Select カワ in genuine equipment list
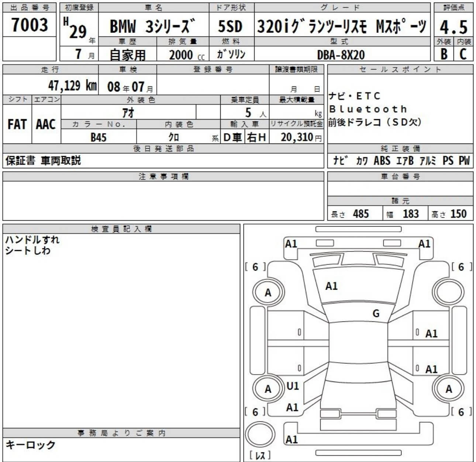This screenshot has width=476, height=462. click(x=362, y=161)
